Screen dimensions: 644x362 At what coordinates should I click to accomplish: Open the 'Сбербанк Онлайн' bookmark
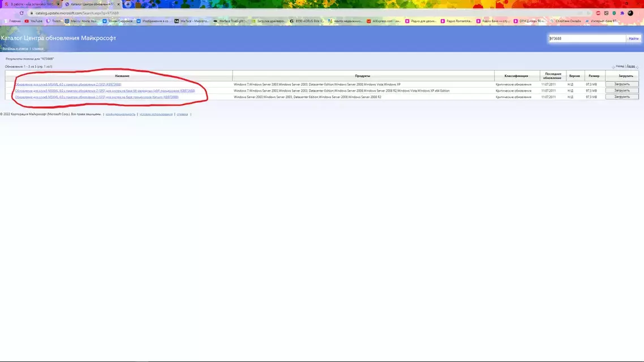tap(565, 21)
